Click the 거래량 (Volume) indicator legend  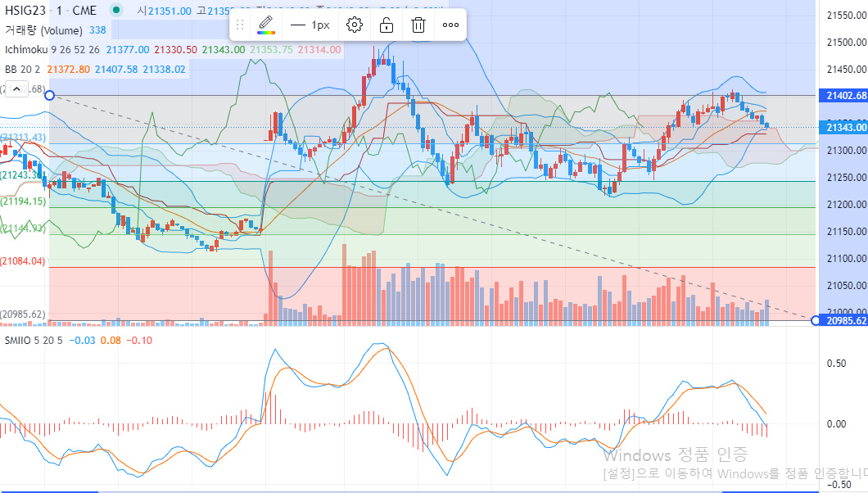point(43,30)
